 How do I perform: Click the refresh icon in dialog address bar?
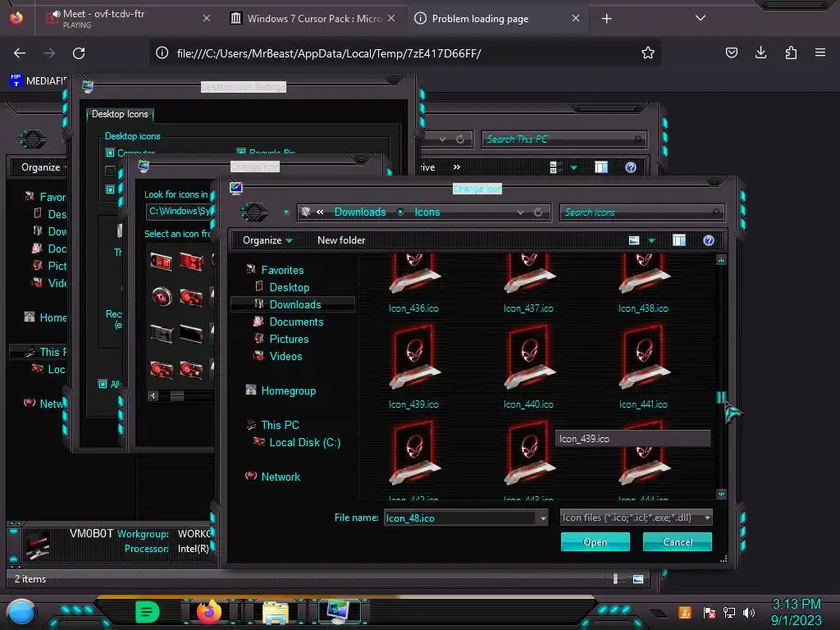pyautogui.click(x=538, y=212)
